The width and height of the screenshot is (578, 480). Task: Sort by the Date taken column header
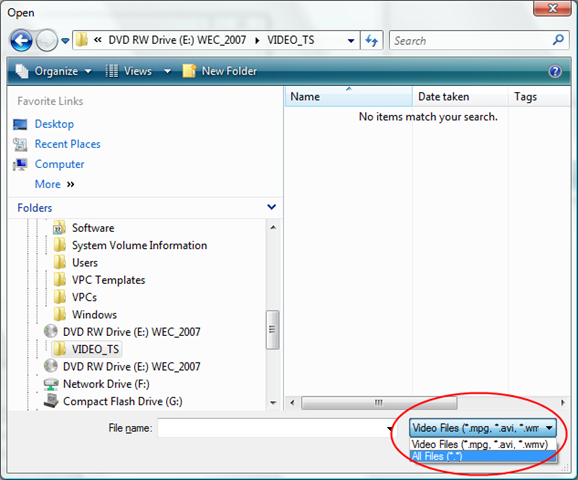pyautogui.click(x=460, y=97)
